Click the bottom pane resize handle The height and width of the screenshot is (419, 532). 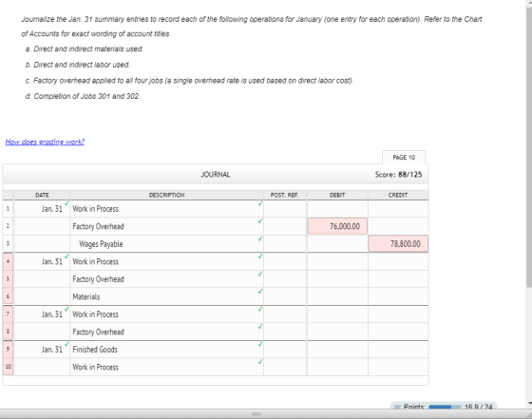point(256,413)
